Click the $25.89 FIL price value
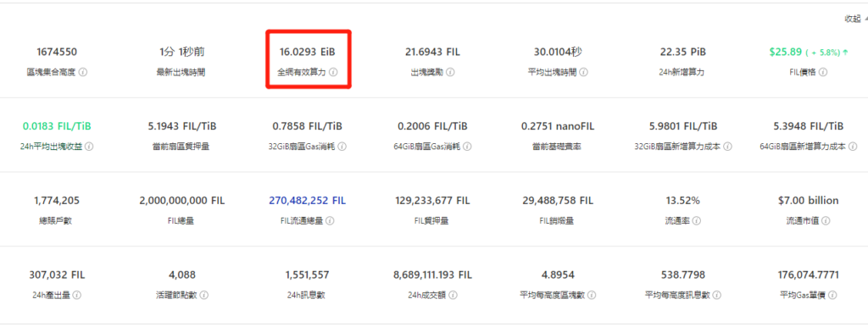This screenshot has height=327, width=868. (x=786, y=52)
